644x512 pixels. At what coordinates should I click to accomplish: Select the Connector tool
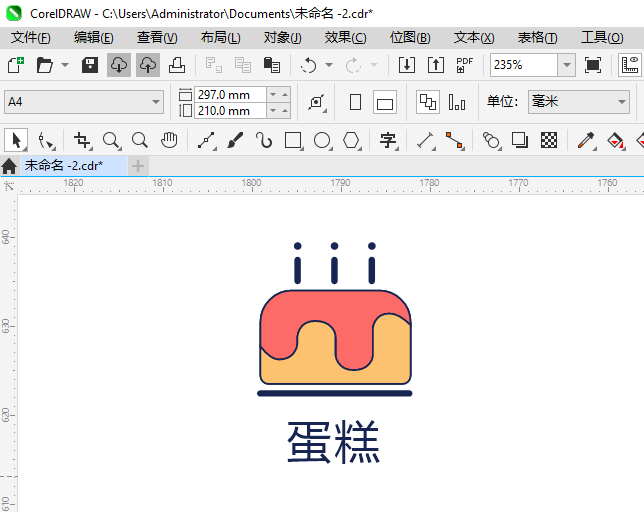pyautogui.click(x=455, y=140)
